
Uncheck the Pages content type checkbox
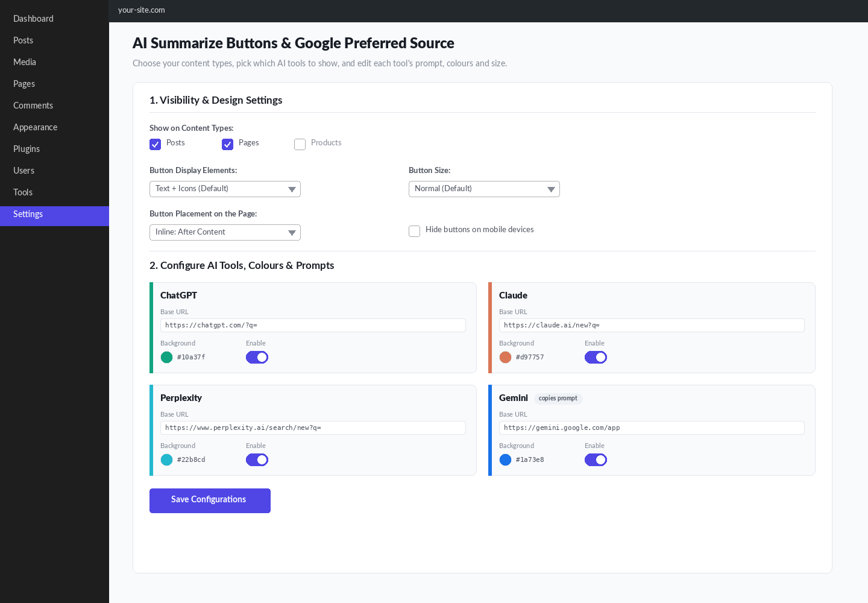[x=228, y=144]
